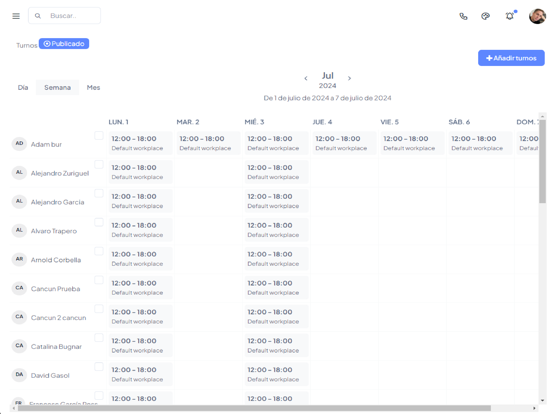This screenshot has height=414, width=552.
Task: Click the SÁB. 6 column header
Action: [x=459, y=122]
